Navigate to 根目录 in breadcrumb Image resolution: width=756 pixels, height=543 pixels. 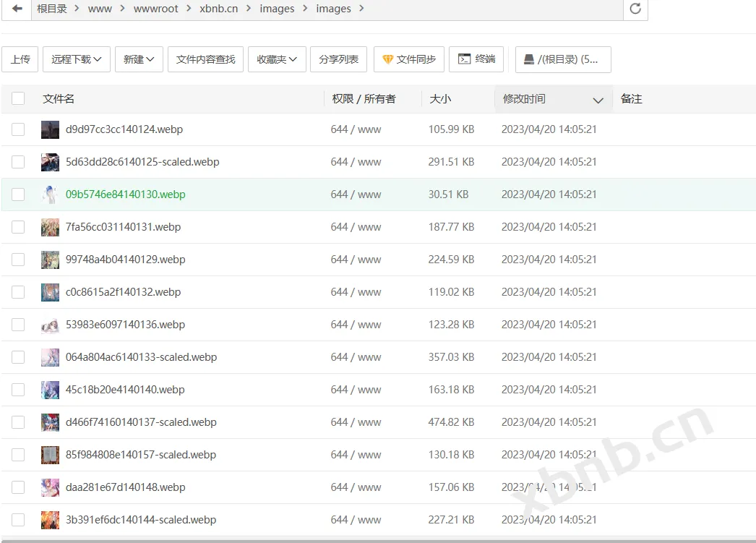[x=51, y=9]
